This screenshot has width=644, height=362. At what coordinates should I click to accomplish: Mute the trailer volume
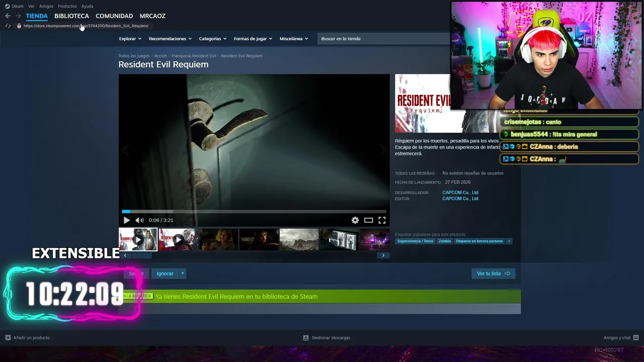point(139,220)
